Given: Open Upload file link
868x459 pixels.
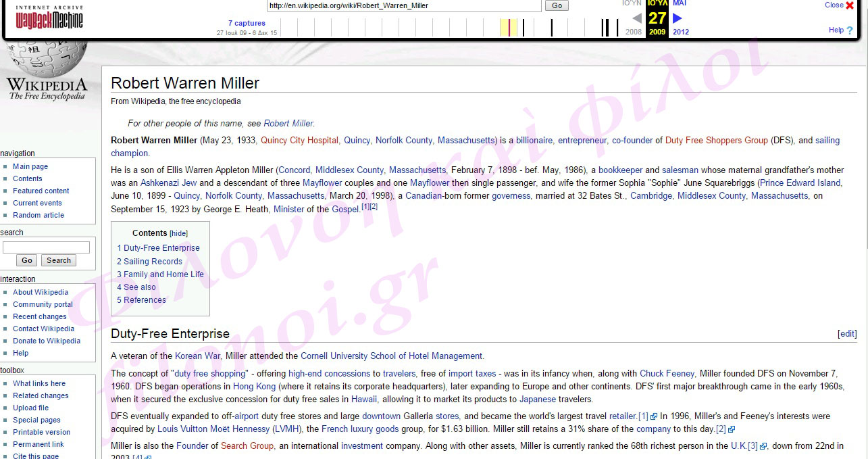Looking at the screenshot, I should pos(30,408).
